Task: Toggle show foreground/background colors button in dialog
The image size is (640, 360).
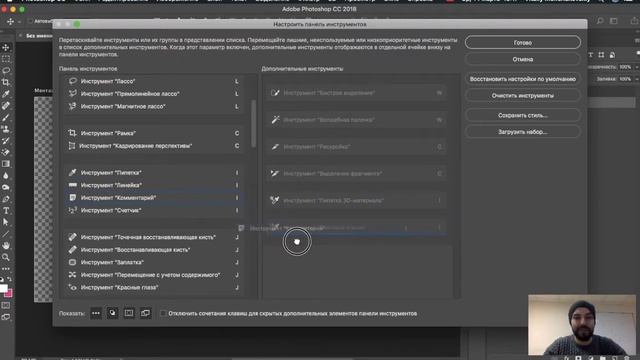Action: [x=112, y=313]
